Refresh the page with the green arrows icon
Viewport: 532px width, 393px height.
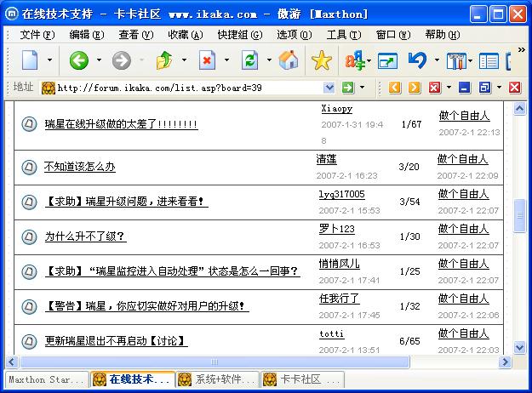pos(249,60)
